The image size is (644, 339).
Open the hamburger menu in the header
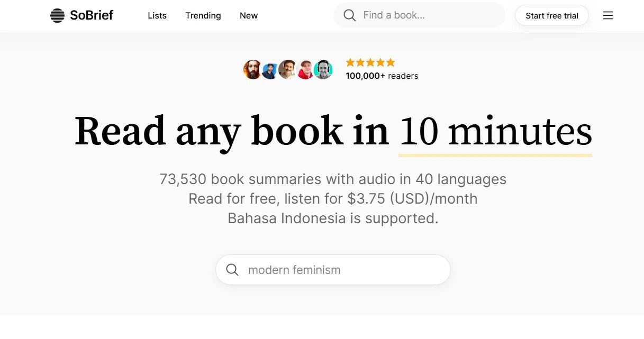pos(608,16)
